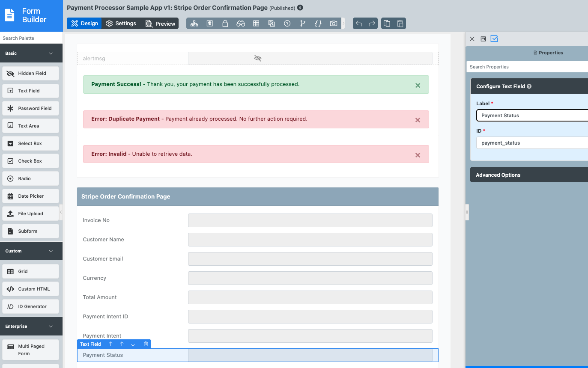The image size is (588, 368).
Task: Open the curly braces JSON definition icon
Action: click(x=318, y=24)
